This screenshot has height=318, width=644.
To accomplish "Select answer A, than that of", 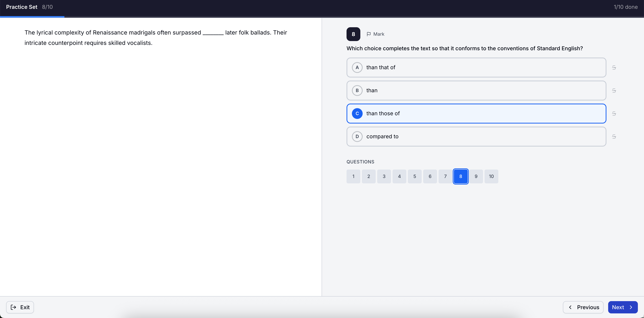I will 475,67.
